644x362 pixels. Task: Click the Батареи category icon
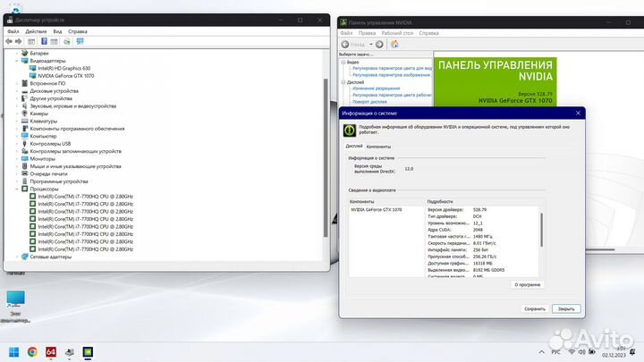(x=25, y=53)
